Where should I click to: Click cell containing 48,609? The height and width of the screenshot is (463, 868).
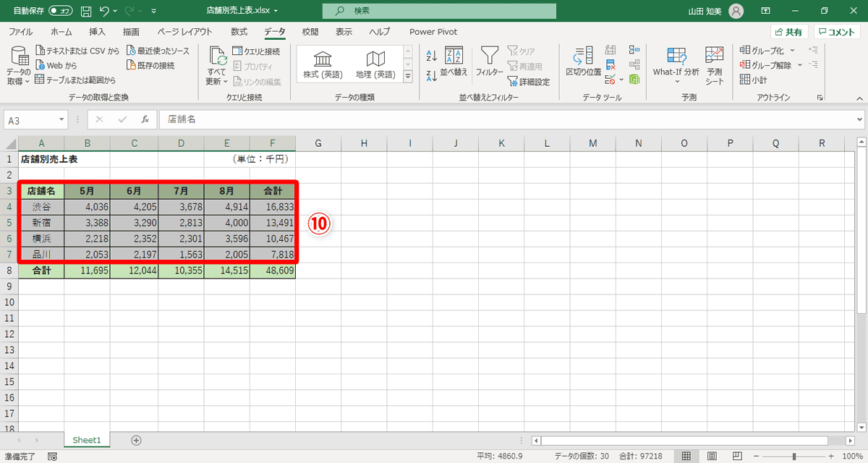tap(273, 271)
